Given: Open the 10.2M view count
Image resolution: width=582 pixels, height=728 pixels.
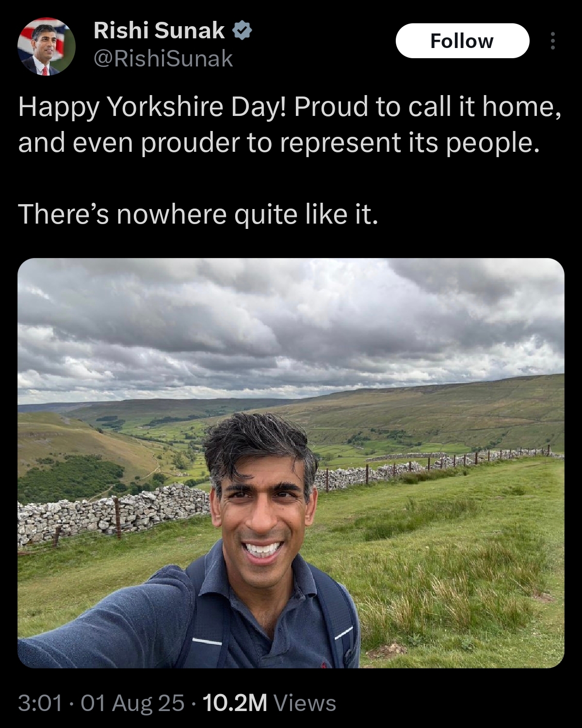Looking at the screenshot, I should [x=235, y=703].
